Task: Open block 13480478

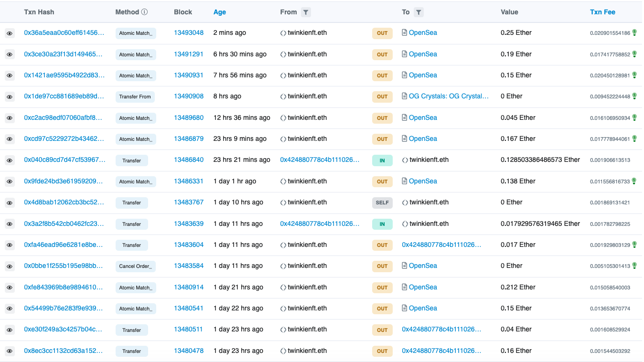Action: pyautogui.click(x=189, y=351)
